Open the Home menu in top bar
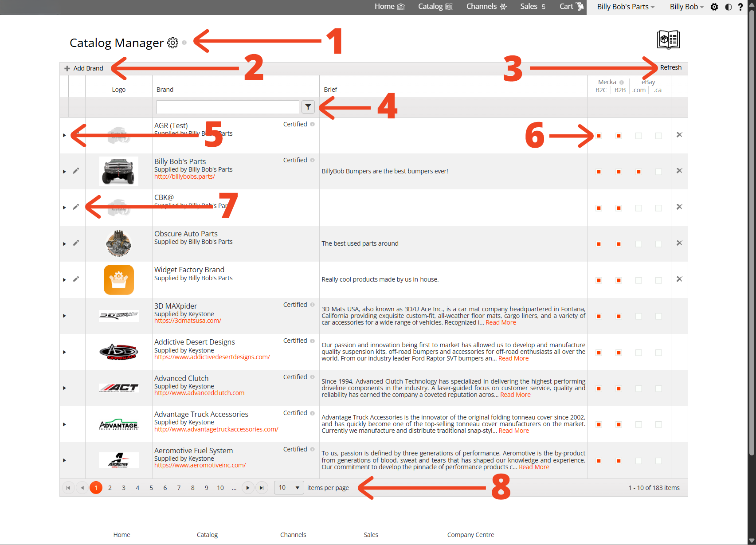The image size is (756, 545). point(389,7)
